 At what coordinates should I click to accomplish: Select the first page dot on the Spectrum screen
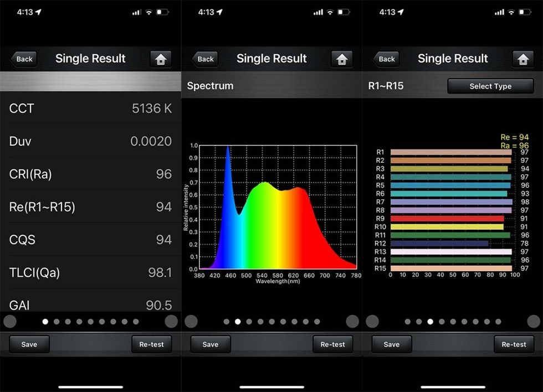[227, 322]
